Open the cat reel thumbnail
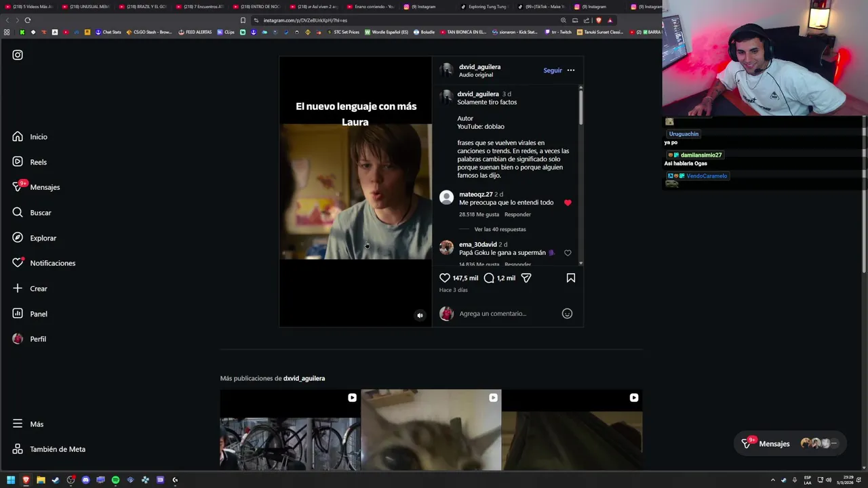The width and height of the screenshot is (868, 488). (431, 430)
